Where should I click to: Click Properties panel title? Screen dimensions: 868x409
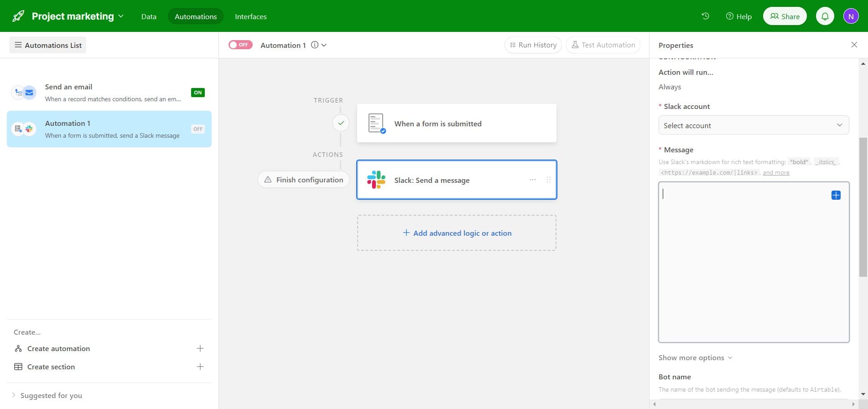pos(676,45)
